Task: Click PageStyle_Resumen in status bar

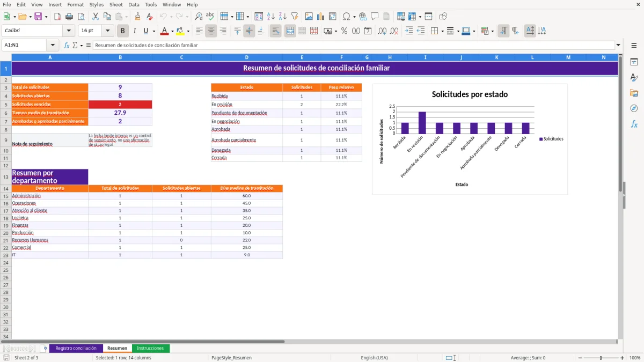Action: click(231, 358)
